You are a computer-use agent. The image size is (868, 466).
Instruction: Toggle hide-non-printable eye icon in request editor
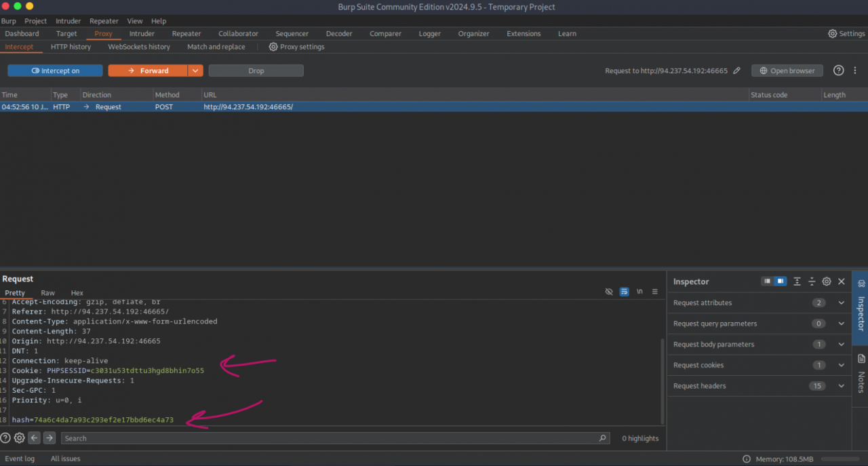609,292
